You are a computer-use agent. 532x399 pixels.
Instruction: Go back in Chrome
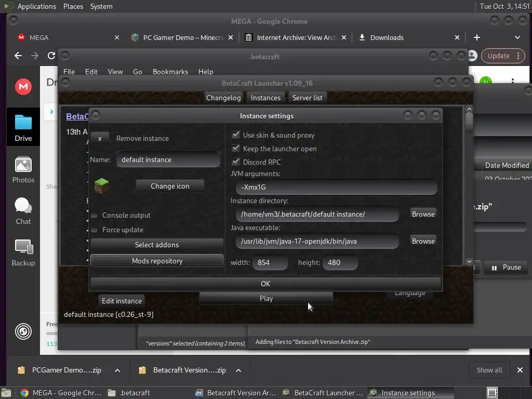click(x=18, y=56)
